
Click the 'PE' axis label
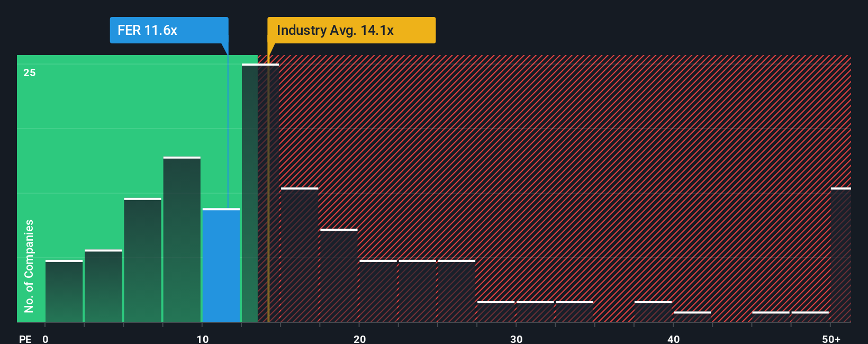click(x=25, y=339)
